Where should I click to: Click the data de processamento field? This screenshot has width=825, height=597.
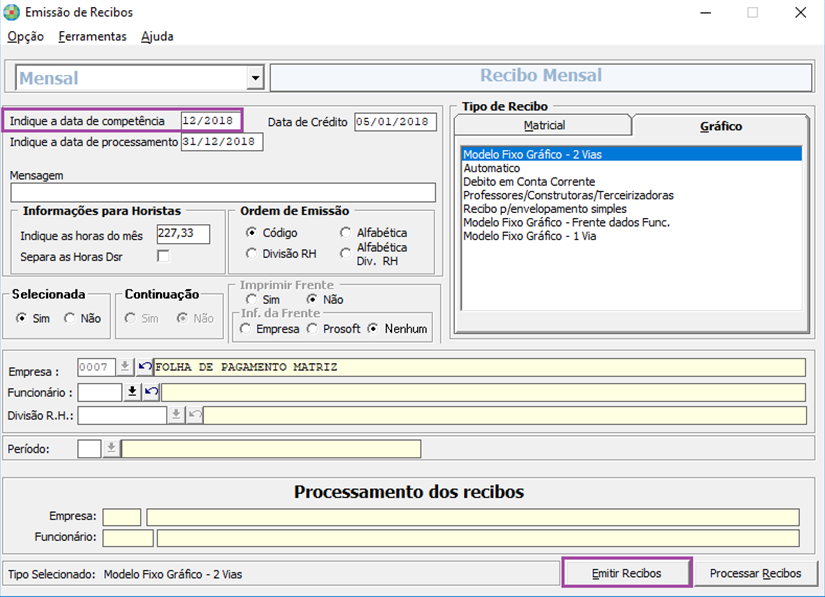click(x=222, y=141)
